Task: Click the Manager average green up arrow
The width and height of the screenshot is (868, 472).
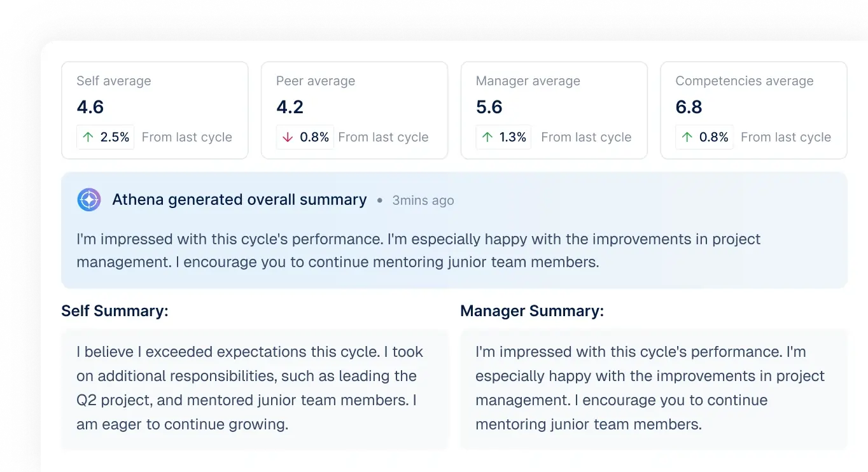Action: pos(487,137)
